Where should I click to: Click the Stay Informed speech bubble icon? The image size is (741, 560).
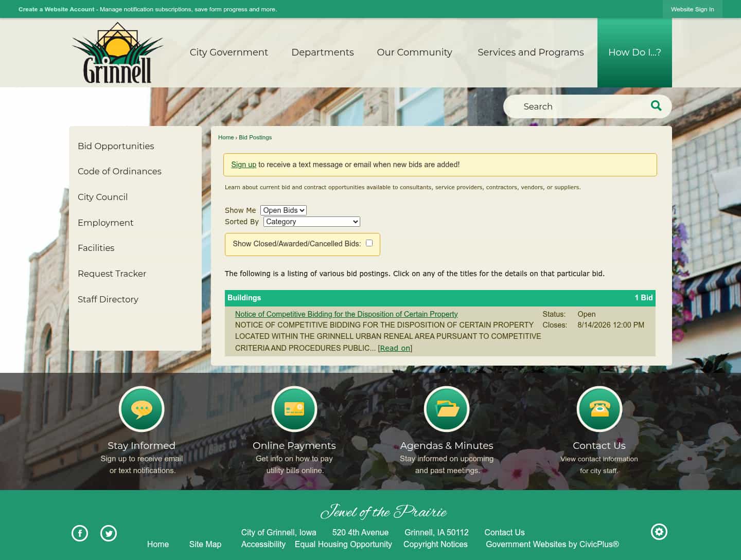click(142, 409)
